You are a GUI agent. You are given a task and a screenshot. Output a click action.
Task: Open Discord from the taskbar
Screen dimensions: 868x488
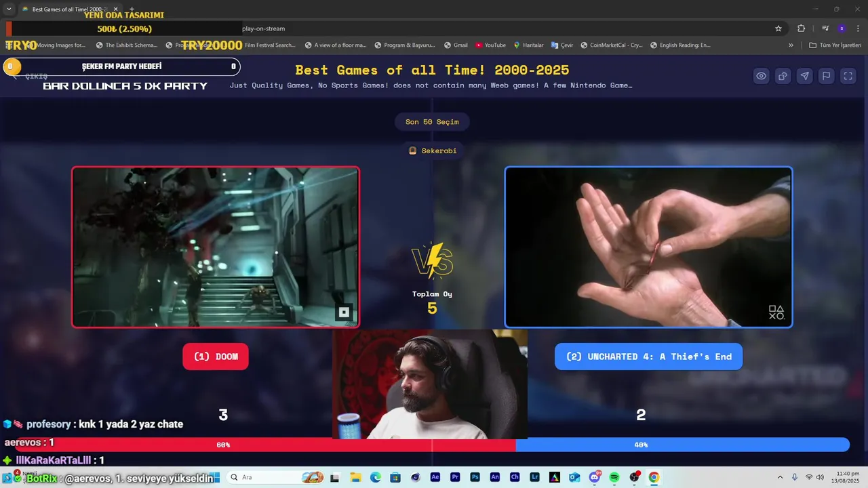pyautogui.click(x=595, y=477)
